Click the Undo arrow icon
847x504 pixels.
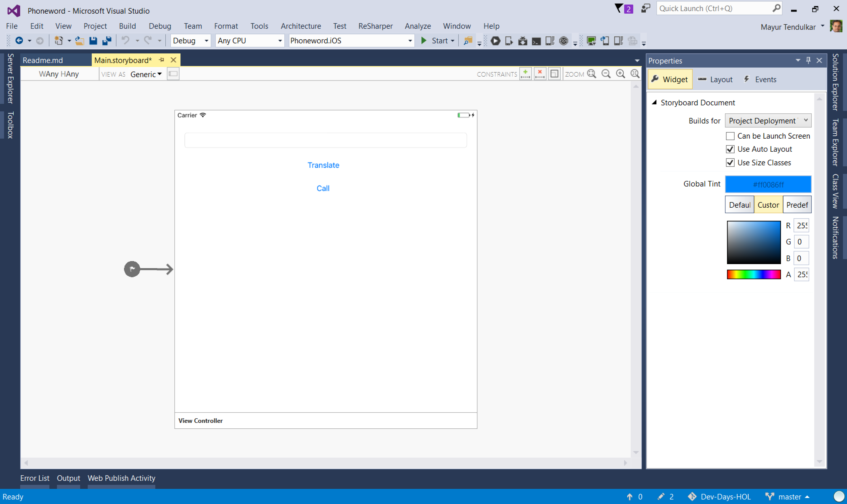coord(125,40)
